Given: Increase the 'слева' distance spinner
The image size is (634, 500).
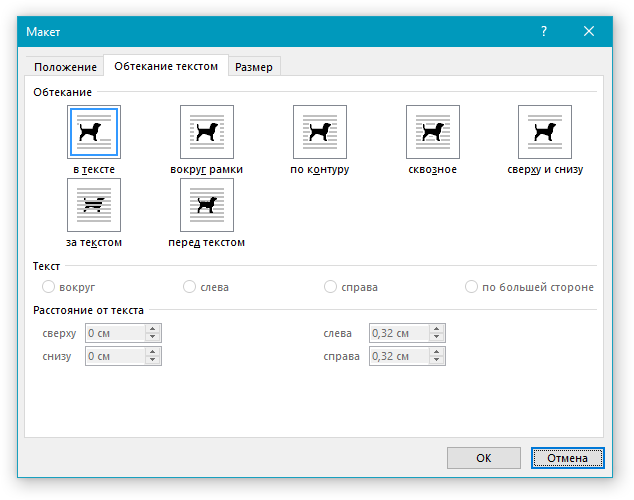Looking at the screenshot, I should [x=436, y=329].
